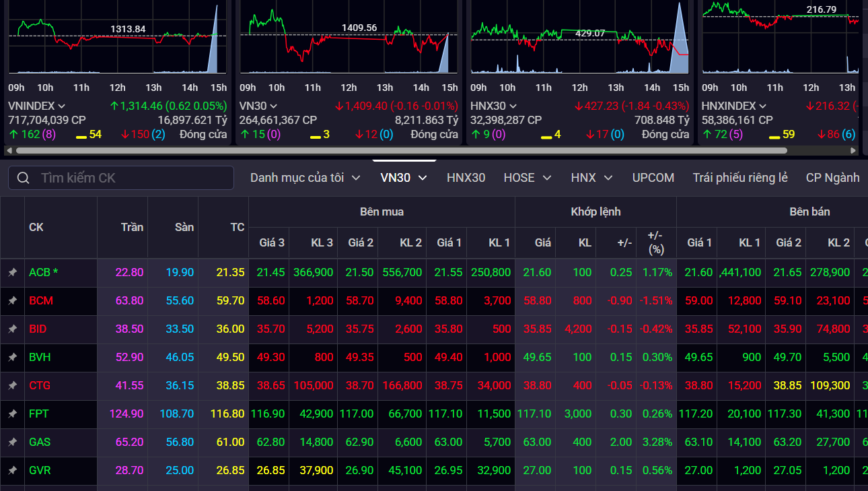Click CTG sell volume 109,300
868x491 pixels.
pos(830,386)
